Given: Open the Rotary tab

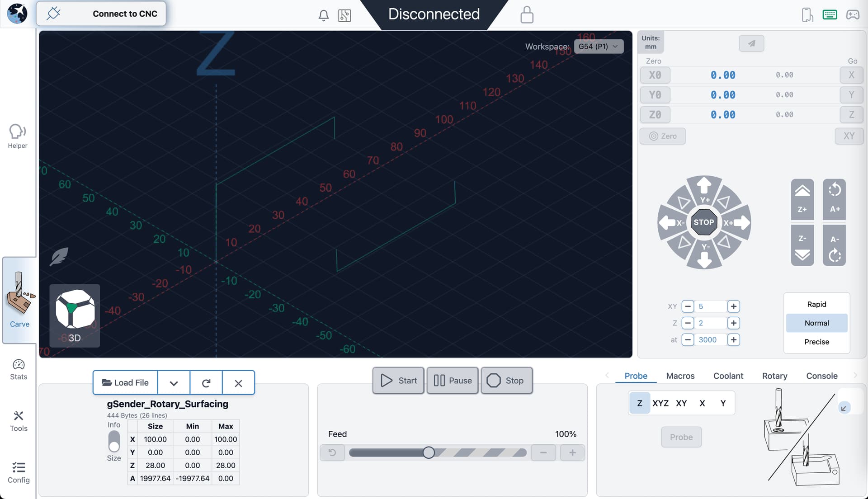Looking at the screenshot, I should tap(774, 376).
